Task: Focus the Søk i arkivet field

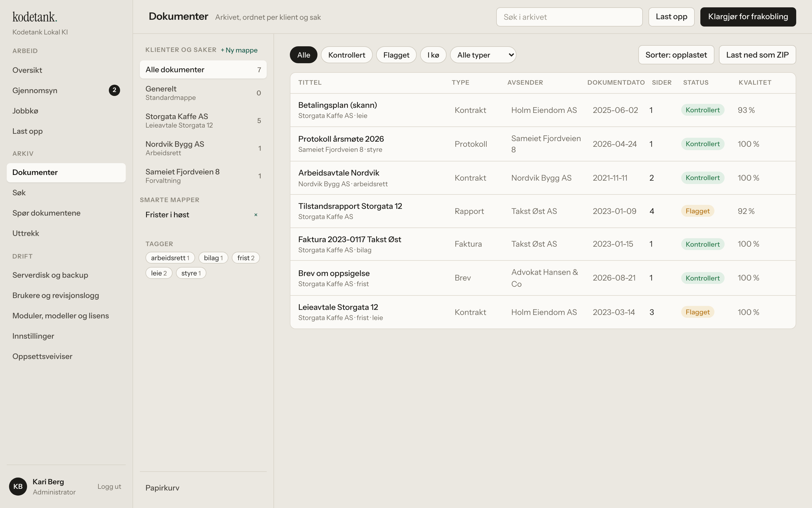Action: (x=569, y=17)
